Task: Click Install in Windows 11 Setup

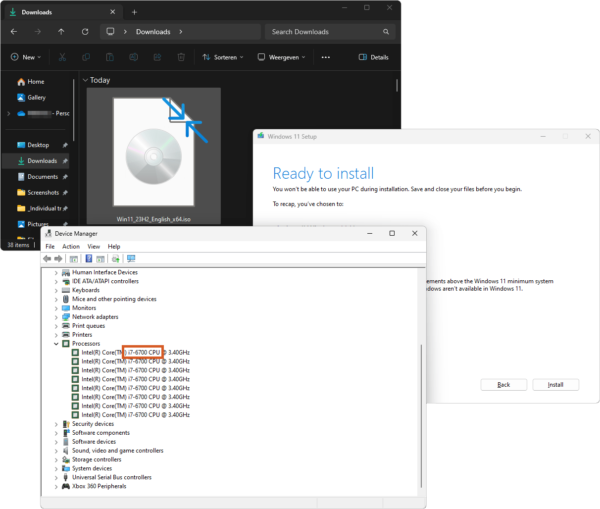Action: pos(556,385)
